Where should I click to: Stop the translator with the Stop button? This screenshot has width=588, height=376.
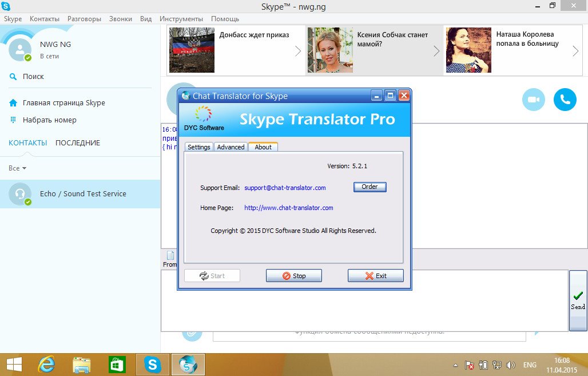coord(294,276)
